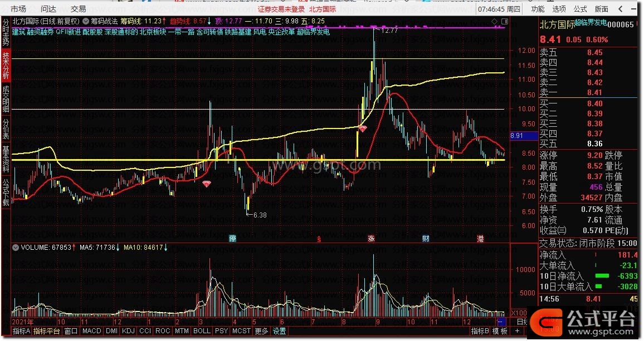This screenshot has width=644, height=341.
Task: Open indicator 设置 settings
Action: coord(279,331)
